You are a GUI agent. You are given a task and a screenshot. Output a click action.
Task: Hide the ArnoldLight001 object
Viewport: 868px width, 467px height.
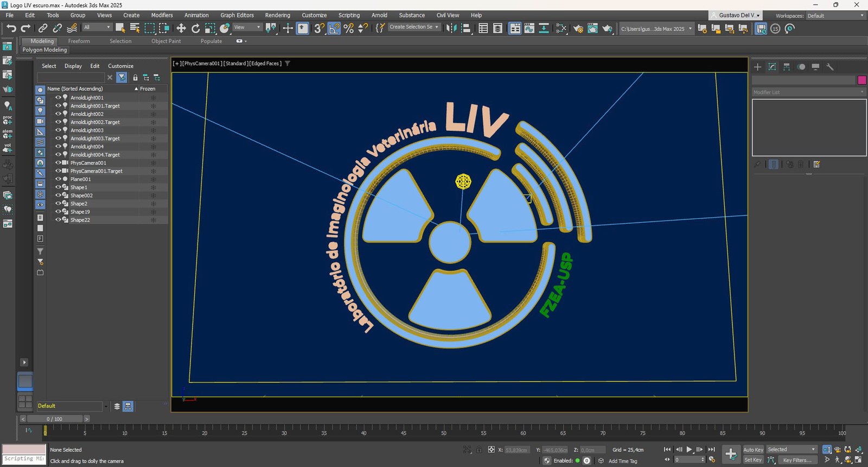[x=58, y=98]
